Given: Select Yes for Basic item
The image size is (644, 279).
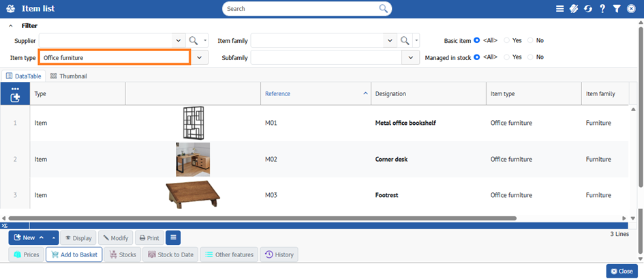Looking at the screenshot, I should 507,41.
